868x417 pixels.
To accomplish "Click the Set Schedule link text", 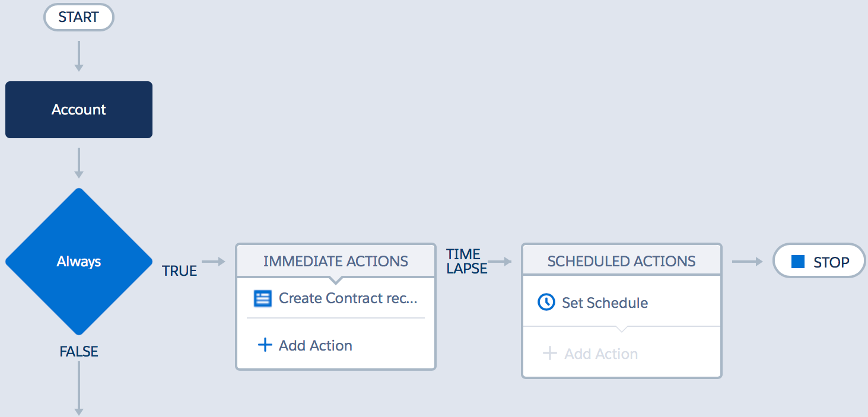I will [605, 303].
